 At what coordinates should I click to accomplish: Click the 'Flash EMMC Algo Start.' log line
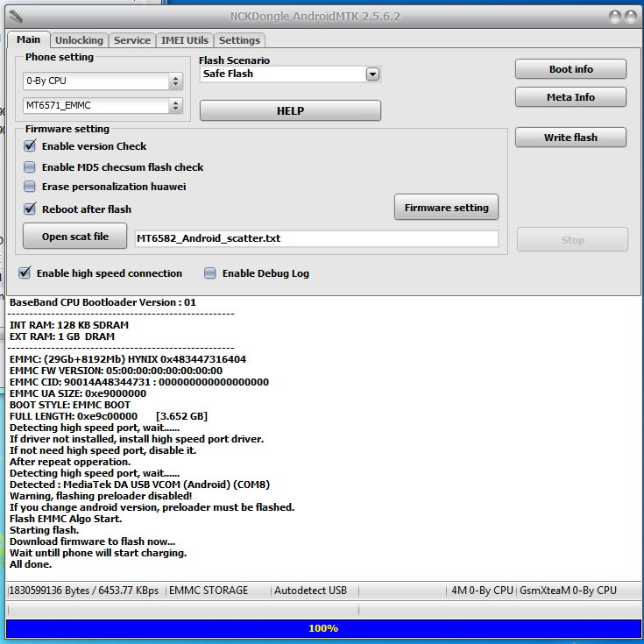66,519
